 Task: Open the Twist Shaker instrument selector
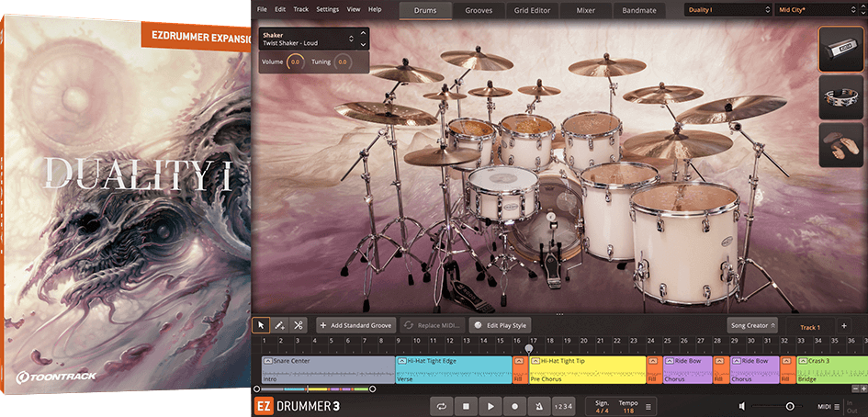308,39
